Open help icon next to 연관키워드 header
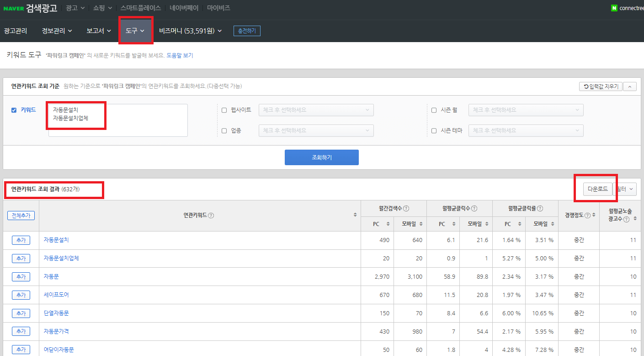 click(x=211, y=215)
